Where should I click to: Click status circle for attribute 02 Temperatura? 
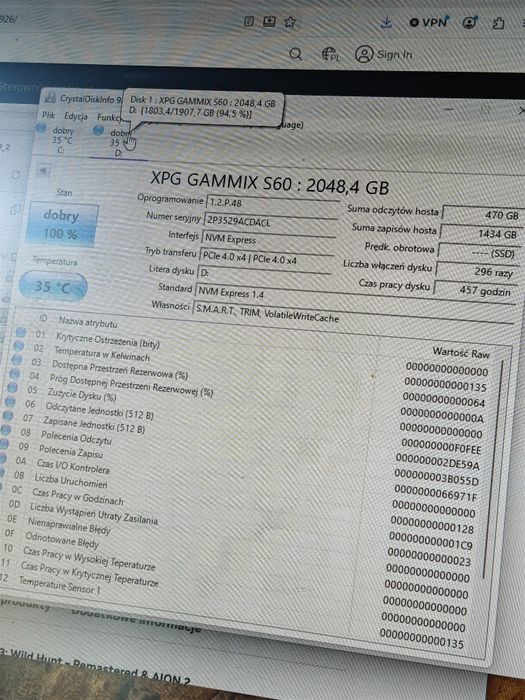tap(19, 346)
